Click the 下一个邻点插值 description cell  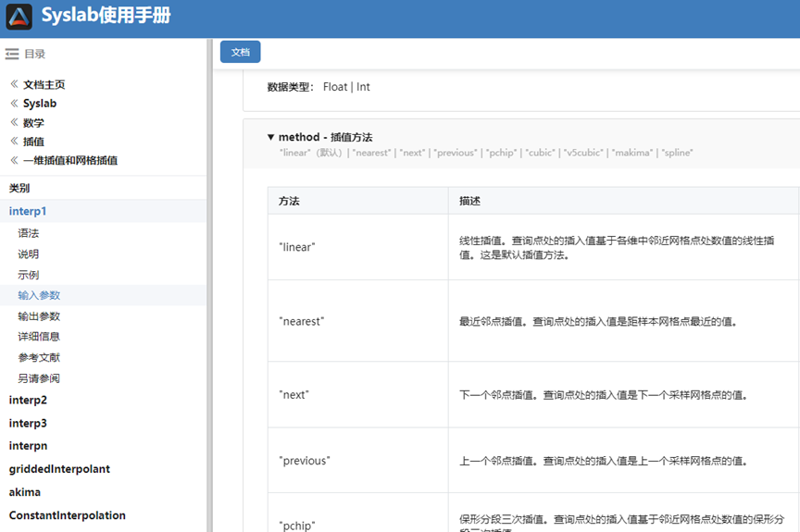click(x=623, y=395)
